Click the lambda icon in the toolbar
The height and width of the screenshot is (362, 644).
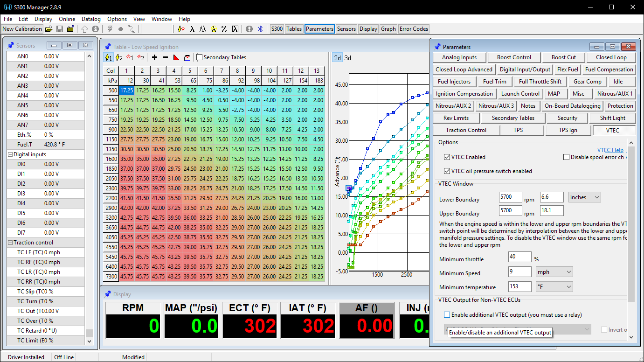(x=192, y=29)
